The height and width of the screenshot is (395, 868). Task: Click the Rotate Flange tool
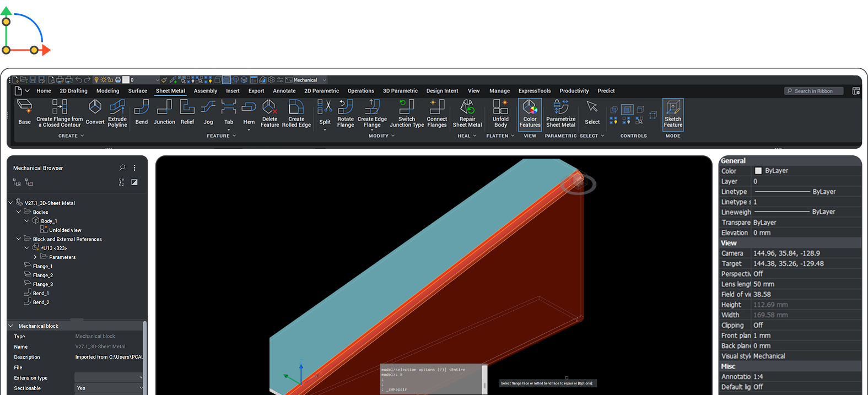pos(346,113)
